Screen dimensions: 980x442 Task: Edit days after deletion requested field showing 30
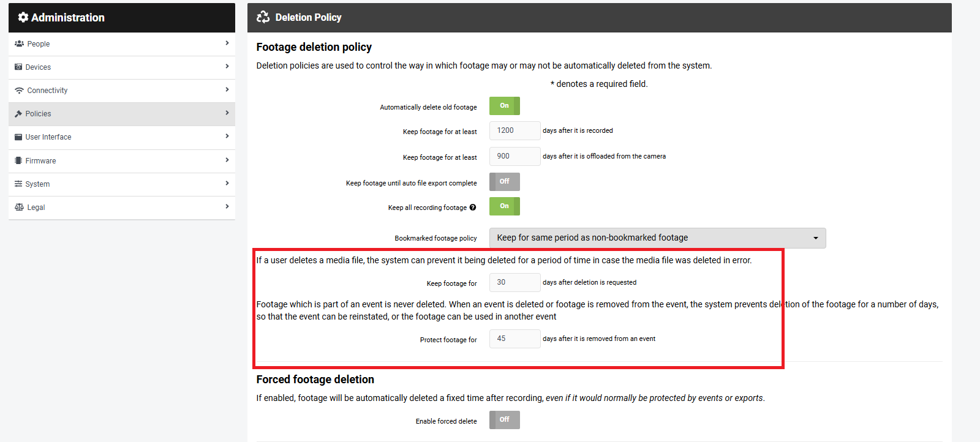coord(515,282)
